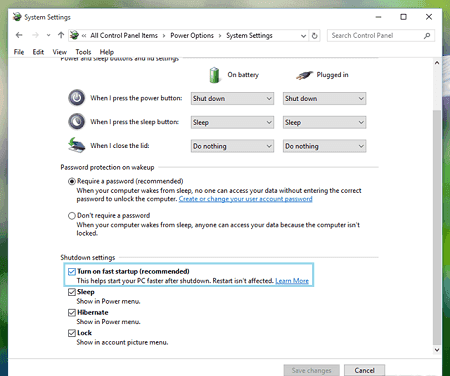450x376 pixels.
Task: Open the recent locations dropdown arrow
Action: 48,35
